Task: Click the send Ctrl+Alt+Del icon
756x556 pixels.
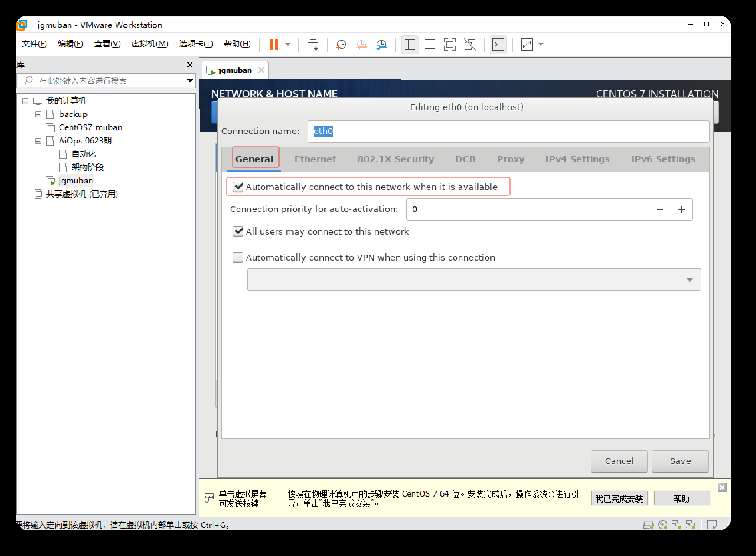Action: coord(313,44)
